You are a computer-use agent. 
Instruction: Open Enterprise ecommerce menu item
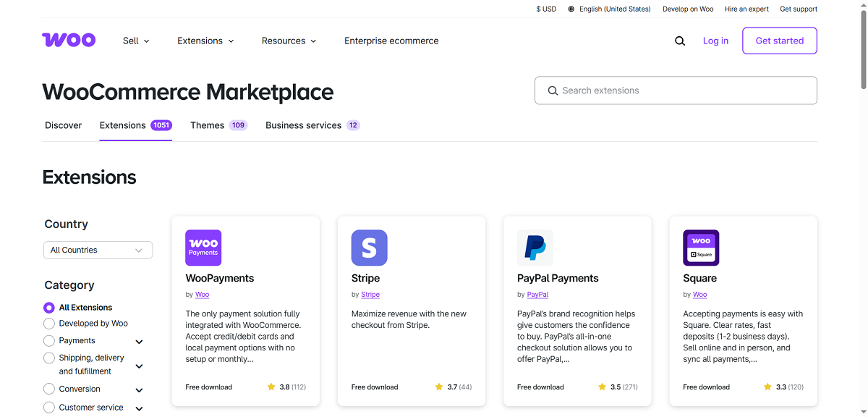pyautogui.click(x=391, y=41)
